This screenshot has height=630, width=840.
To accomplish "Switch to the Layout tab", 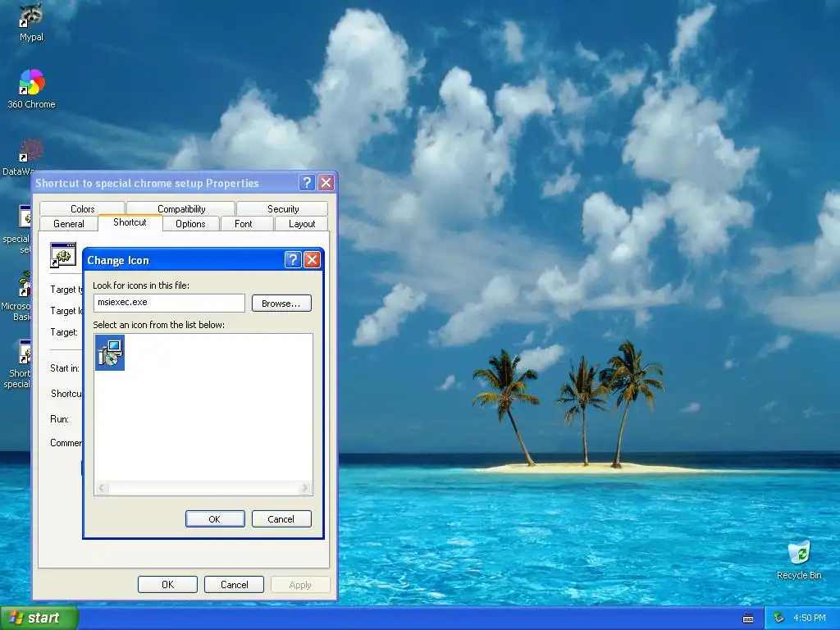I will [302, 223].
